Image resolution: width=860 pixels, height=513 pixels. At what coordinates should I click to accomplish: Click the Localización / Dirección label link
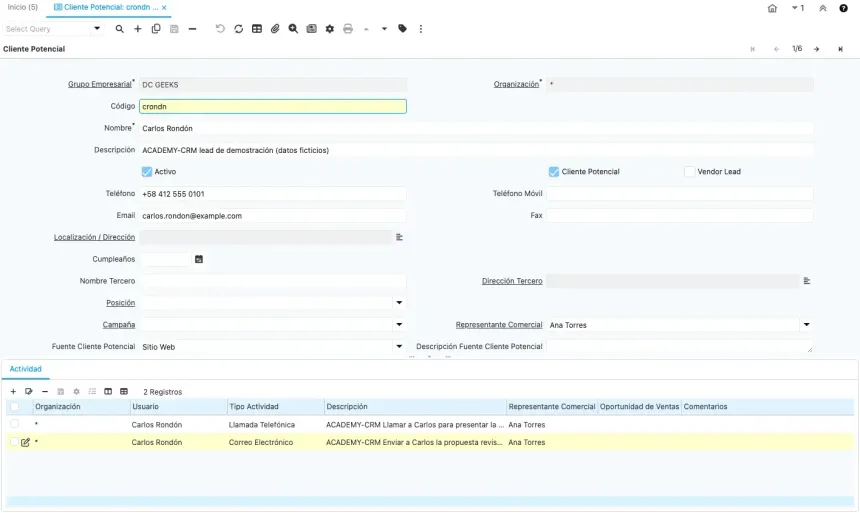click(x=94, y=237)
